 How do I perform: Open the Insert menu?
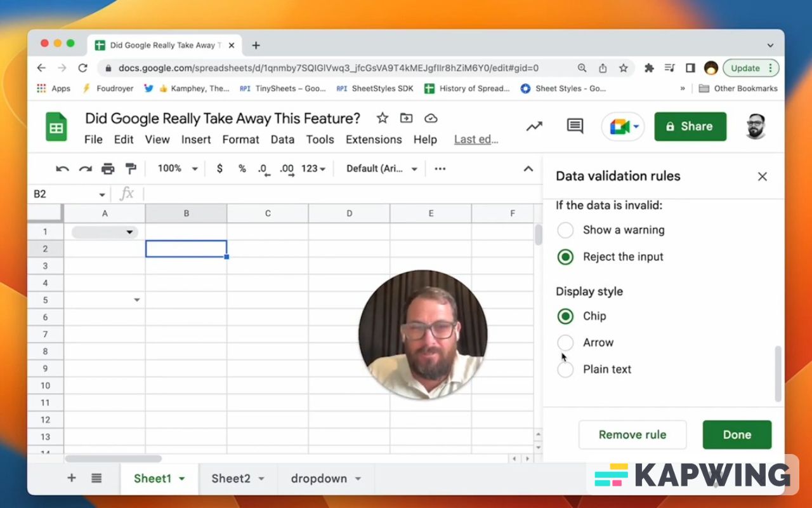tap(196, 140)
